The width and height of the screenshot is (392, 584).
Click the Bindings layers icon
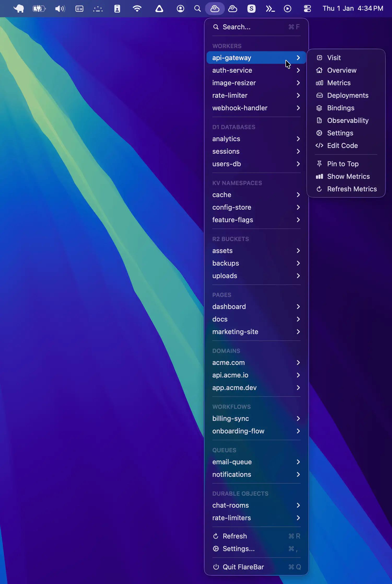(319, 108)
